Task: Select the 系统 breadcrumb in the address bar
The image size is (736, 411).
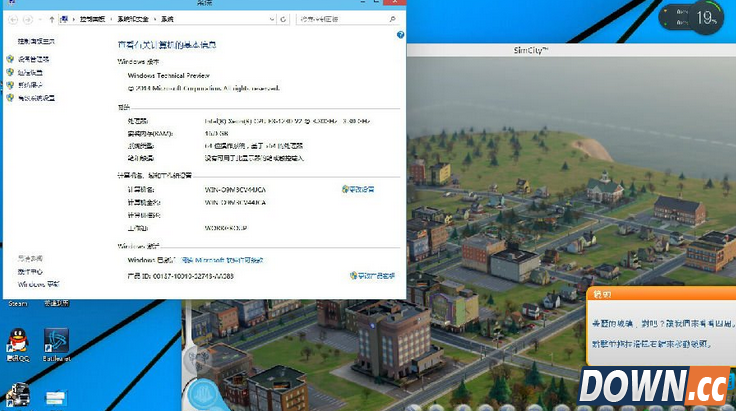Action: [167, 19]
